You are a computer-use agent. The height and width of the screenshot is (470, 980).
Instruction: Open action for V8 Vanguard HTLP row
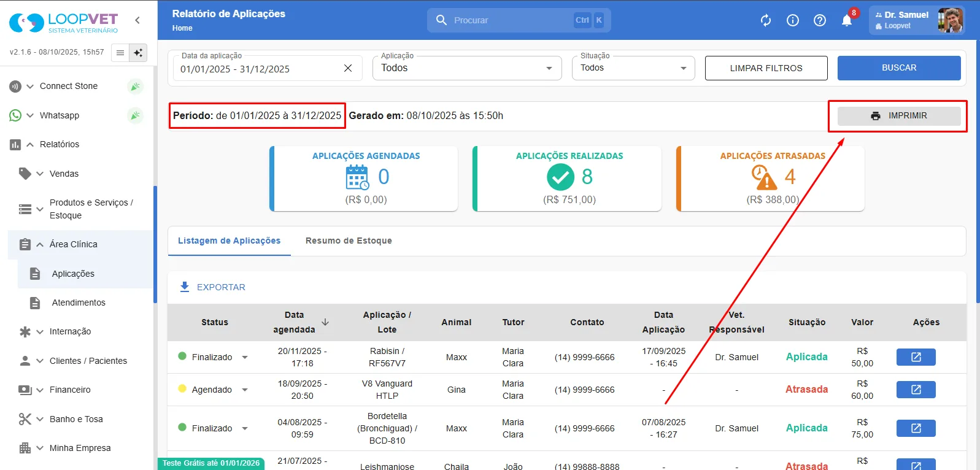(916, 390)
